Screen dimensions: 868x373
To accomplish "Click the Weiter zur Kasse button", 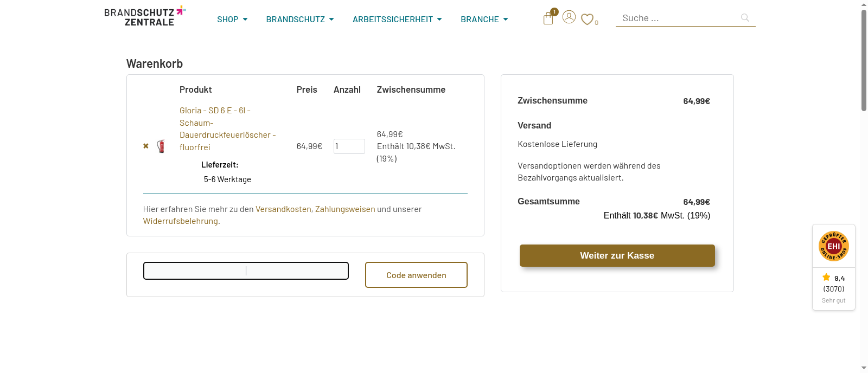I will pos(617,255).
